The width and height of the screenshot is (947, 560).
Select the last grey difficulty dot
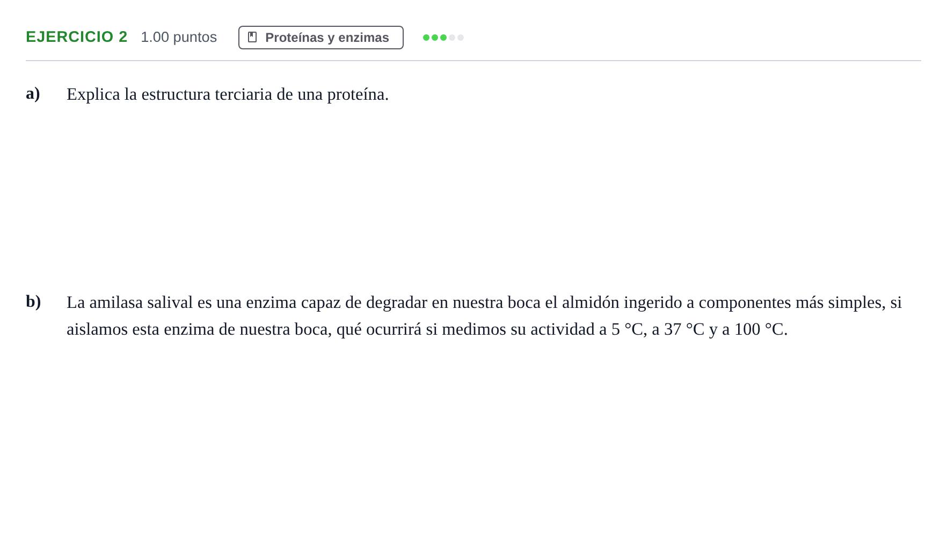(461, 38)
